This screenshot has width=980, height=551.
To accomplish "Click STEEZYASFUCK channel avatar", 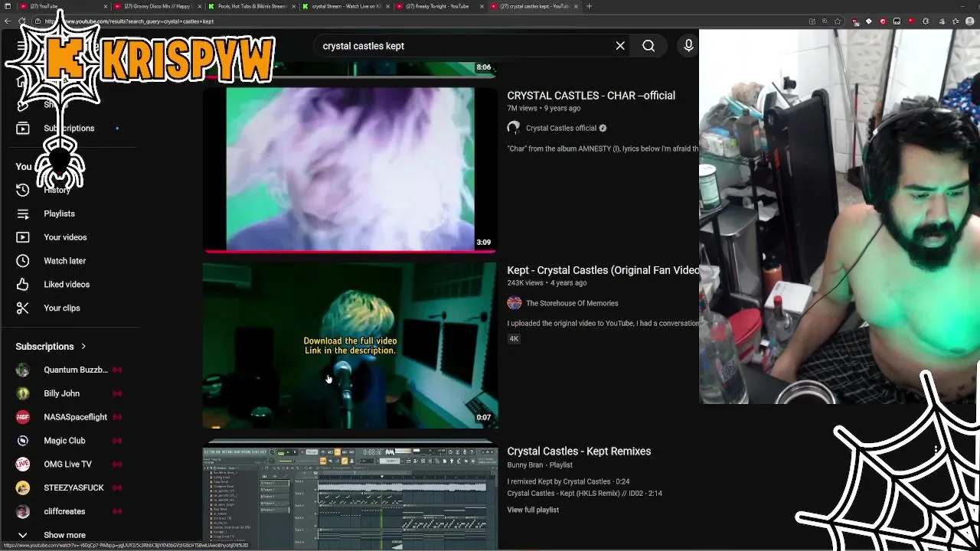I will coord(23,488).
